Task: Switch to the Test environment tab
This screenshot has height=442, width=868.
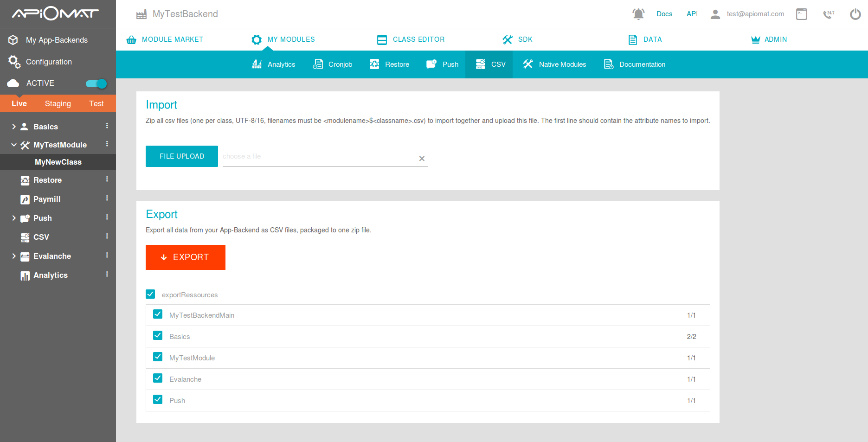Action: (96, 103)
